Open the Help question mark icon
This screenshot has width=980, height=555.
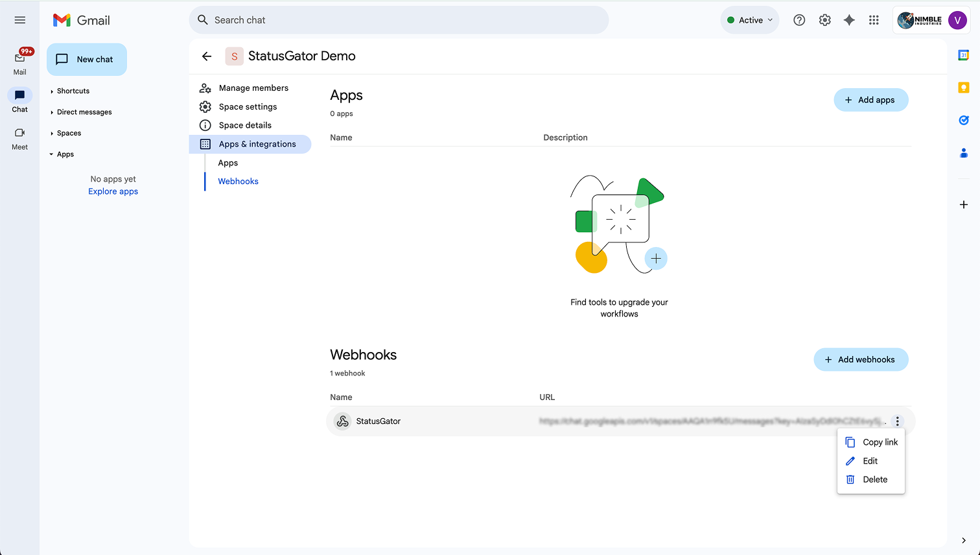(799, 20)
